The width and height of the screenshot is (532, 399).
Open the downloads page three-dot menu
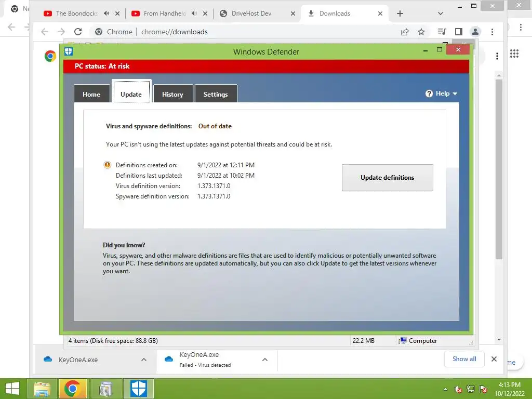click(497, 56)
